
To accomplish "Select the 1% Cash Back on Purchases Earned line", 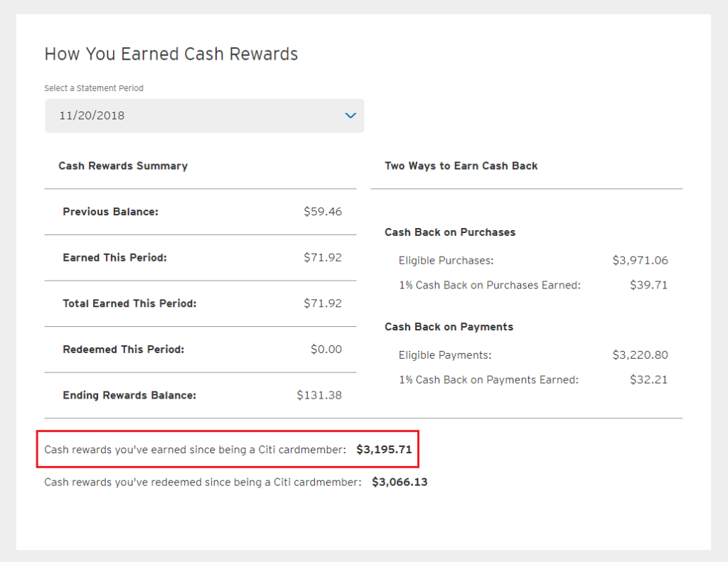I will pos(533,285).
